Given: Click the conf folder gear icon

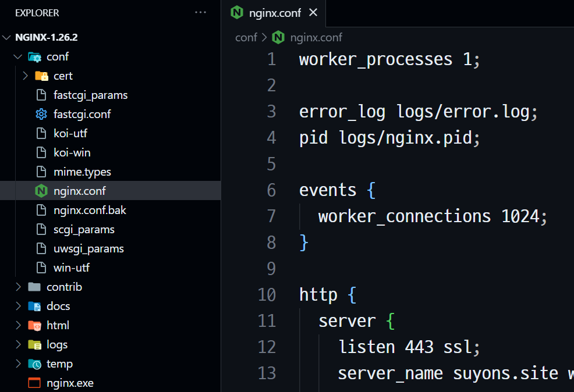Looking at the screenshot, I should 35,57.
